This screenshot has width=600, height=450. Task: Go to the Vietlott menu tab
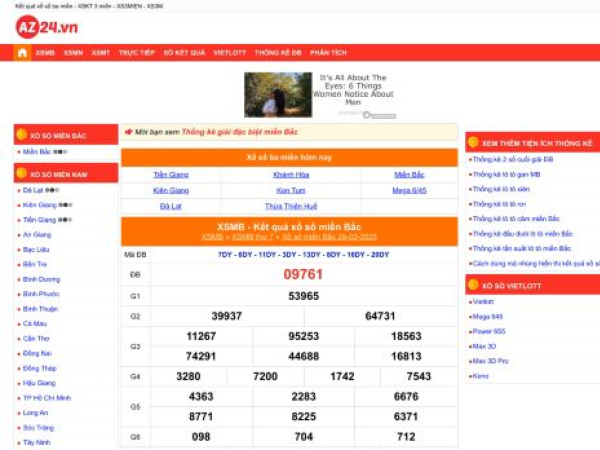(229, 52)
